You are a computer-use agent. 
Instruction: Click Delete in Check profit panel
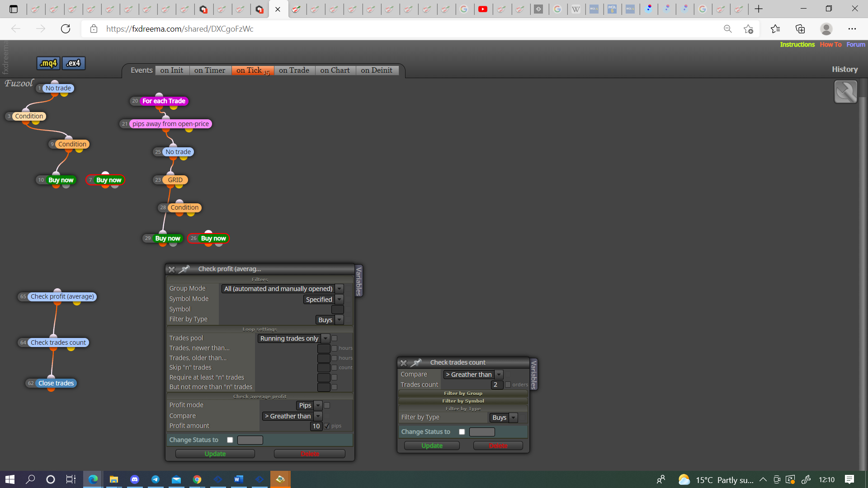(x=310, y=454)
